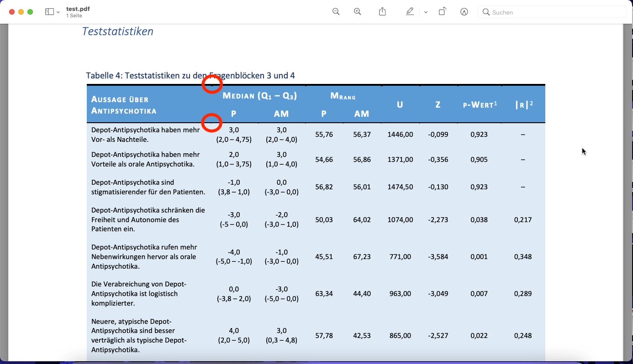
Task: Click the 'Mrang' column header
Action: point(343,96)
